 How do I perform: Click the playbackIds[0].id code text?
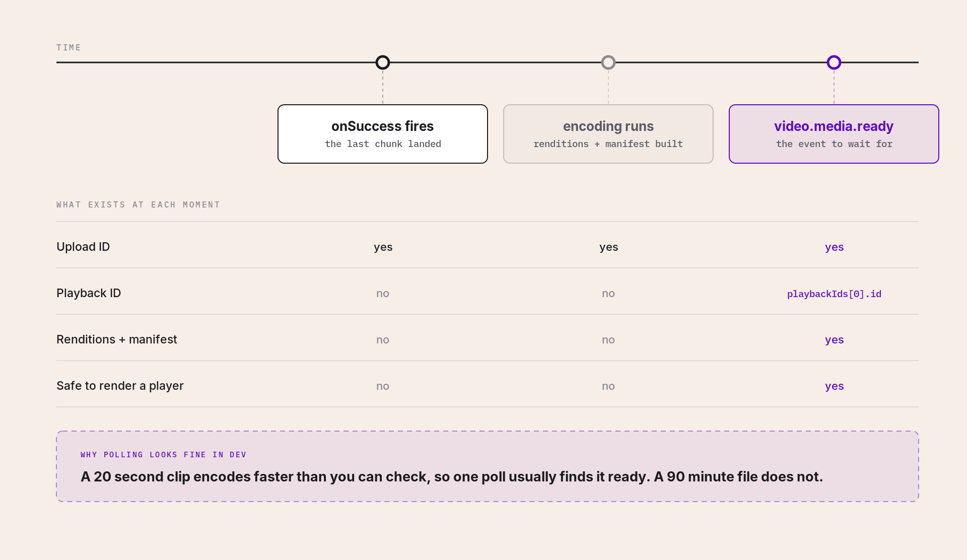(834, 294)
